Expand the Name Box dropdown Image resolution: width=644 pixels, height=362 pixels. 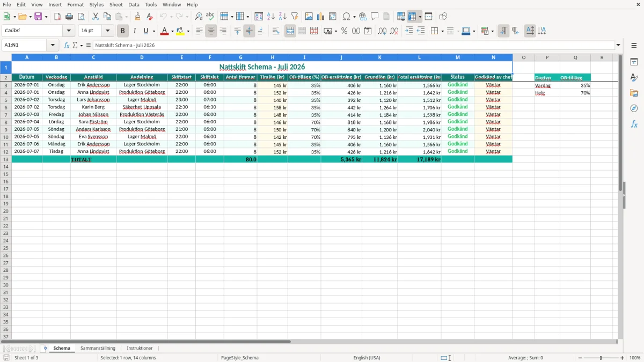53,45
